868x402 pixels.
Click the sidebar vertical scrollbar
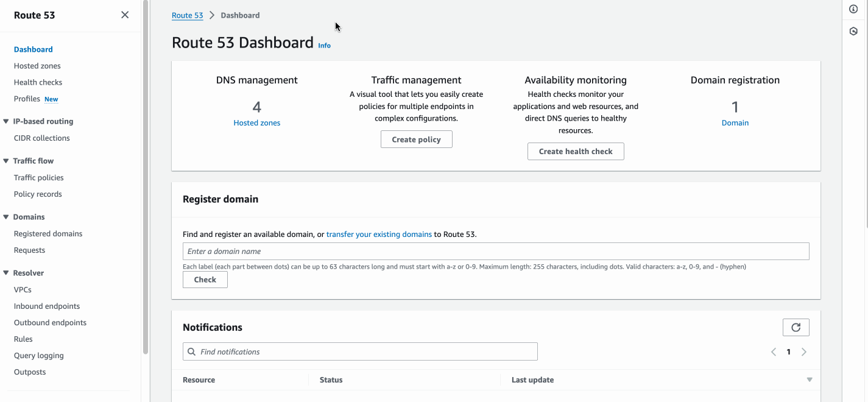[146, 177]
